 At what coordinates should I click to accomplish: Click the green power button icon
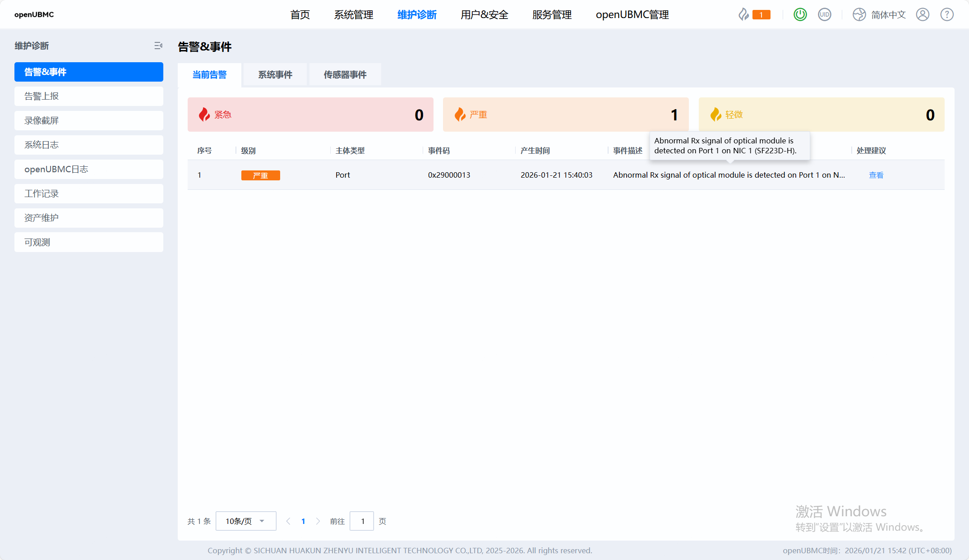[x=800, y=14]
